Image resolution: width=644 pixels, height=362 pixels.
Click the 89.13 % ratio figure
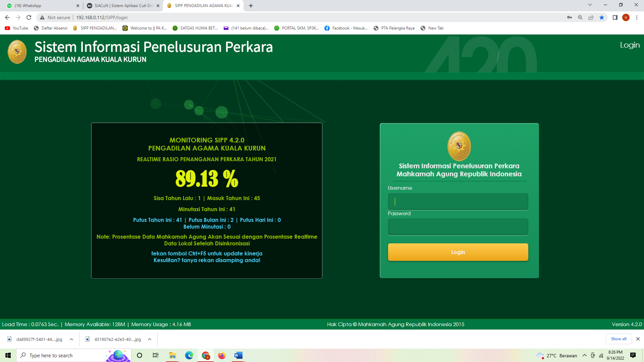[207, 178]
